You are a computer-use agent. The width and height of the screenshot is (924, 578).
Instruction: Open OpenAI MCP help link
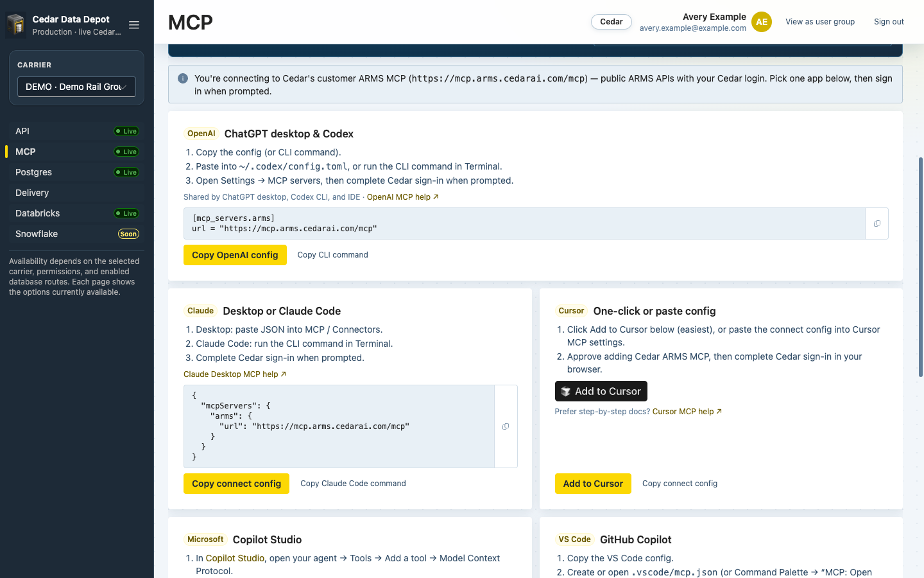pos(403,197)
